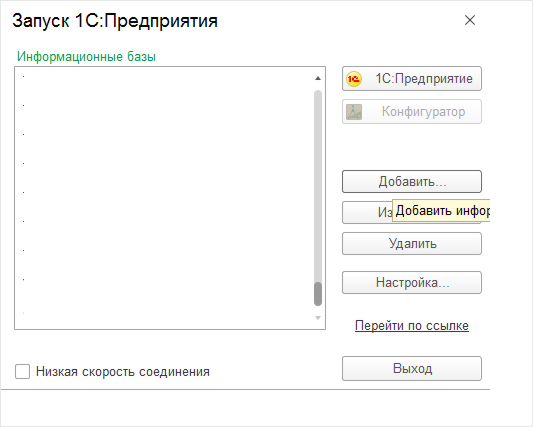Screen dimensions: 533x427
Task: Click Добавить… to add an infobase
Action: tap(412, 182)
